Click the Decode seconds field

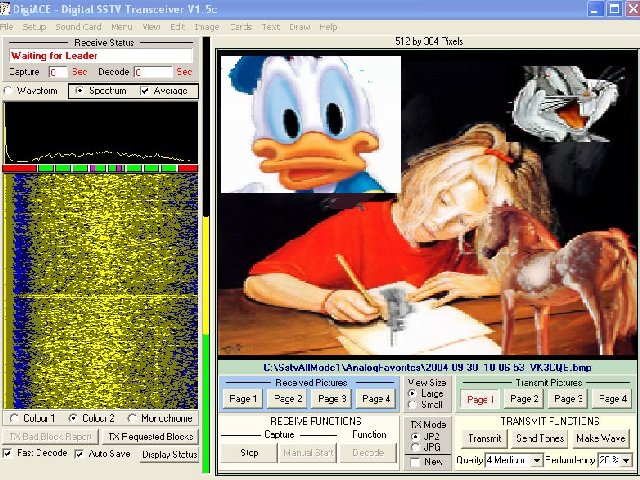153,72
